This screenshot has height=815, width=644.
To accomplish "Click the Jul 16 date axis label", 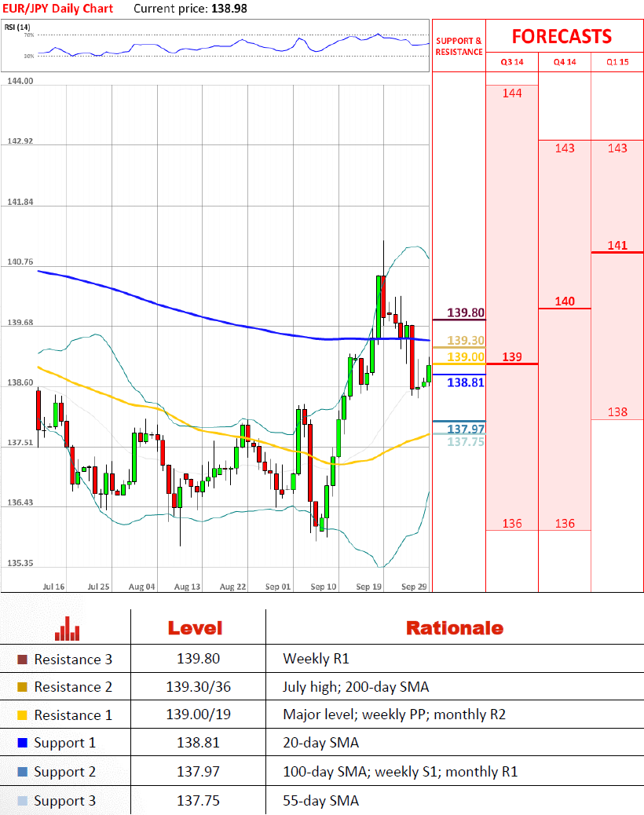I will pyautogui.click(x=53, y=587).
